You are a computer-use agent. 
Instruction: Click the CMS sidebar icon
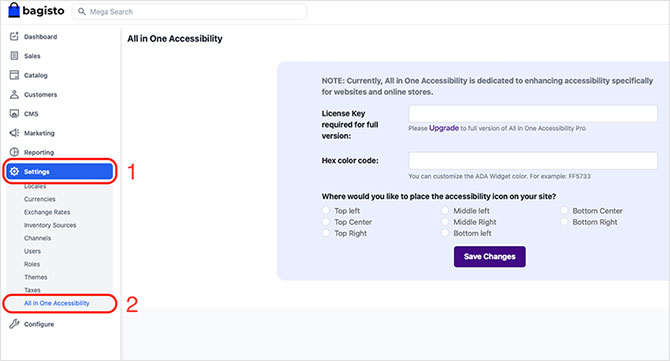point(14,113)
